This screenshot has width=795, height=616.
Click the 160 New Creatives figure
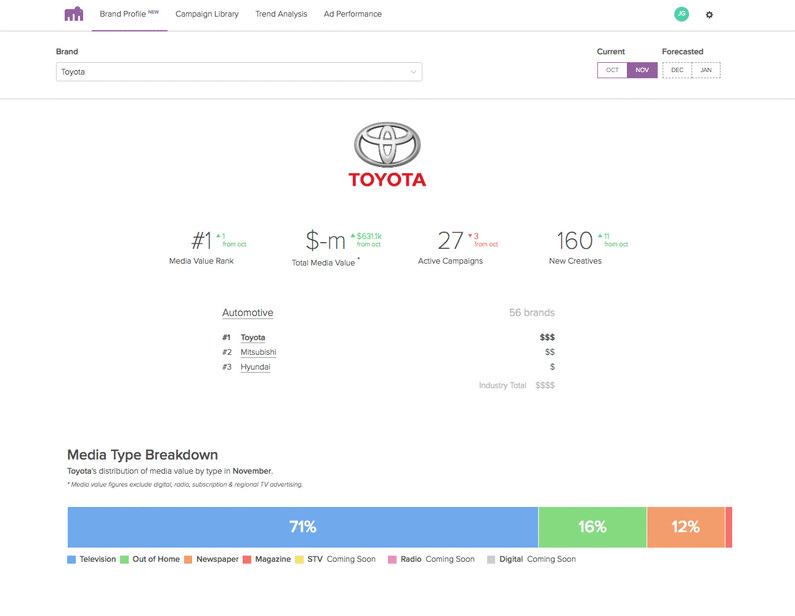pyautogui.click(x=574, y=240)
